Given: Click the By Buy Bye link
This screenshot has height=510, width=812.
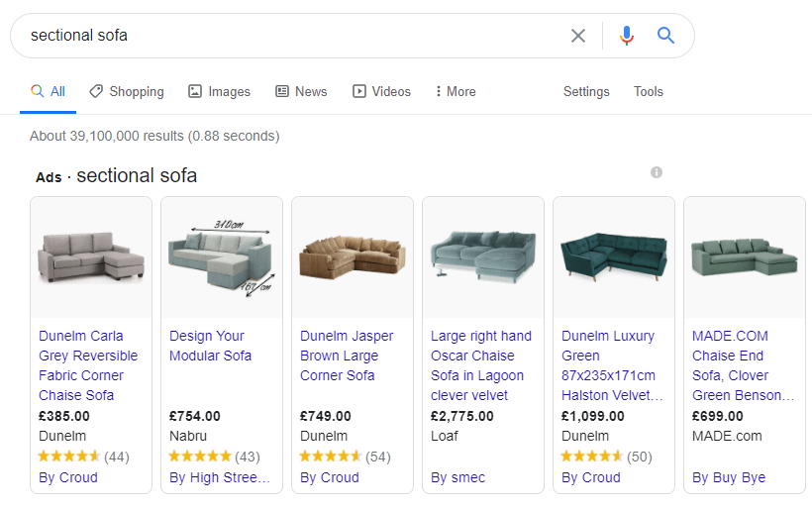Looking at the screenshot, I should (729, 477).
